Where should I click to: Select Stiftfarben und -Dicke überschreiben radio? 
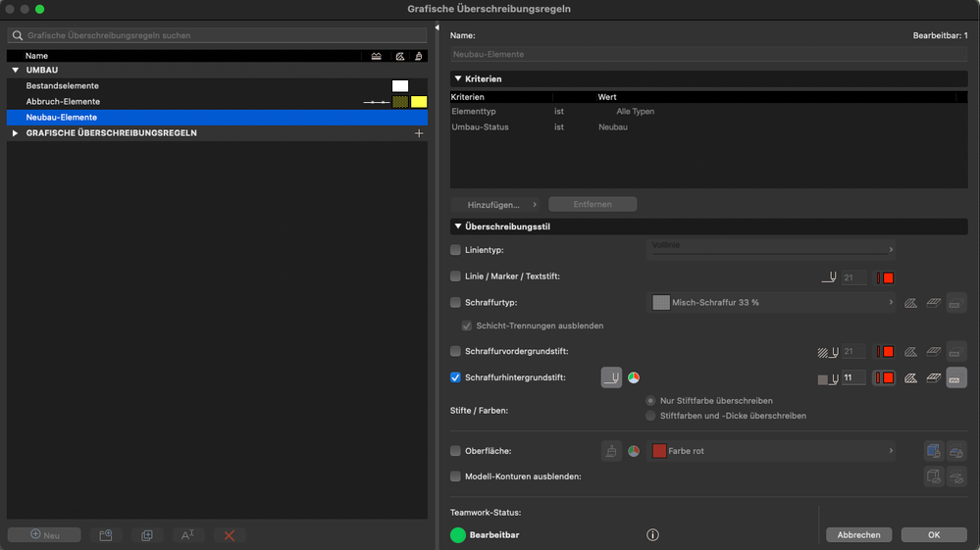click(x=650, y=416)
